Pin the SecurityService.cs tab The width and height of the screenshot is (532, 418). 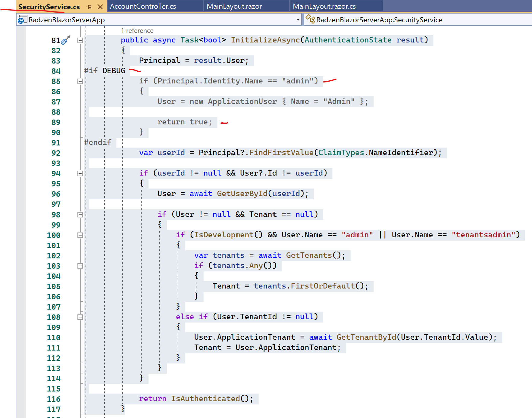point(89,7)
